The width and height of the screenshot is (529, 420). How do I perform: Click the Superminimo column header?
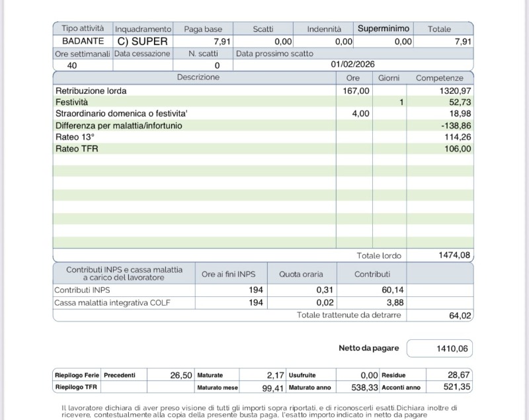pos(384,29)
